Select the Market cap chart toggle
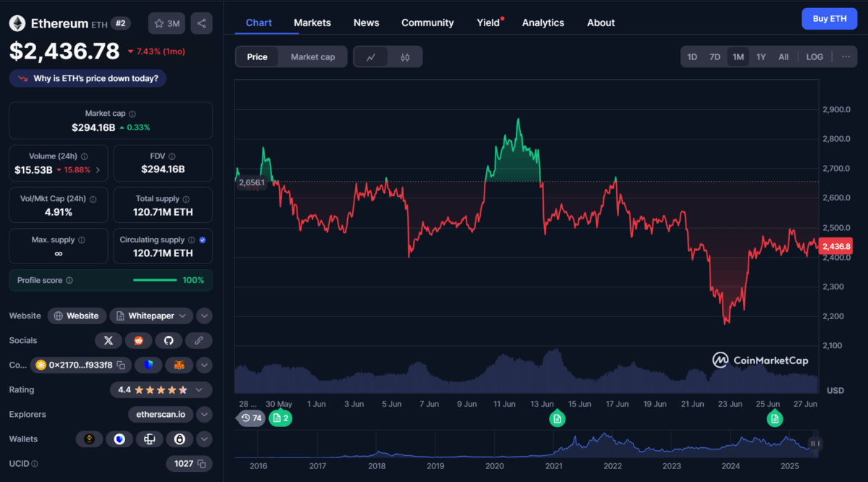The image size is (868, 482). 312,57
